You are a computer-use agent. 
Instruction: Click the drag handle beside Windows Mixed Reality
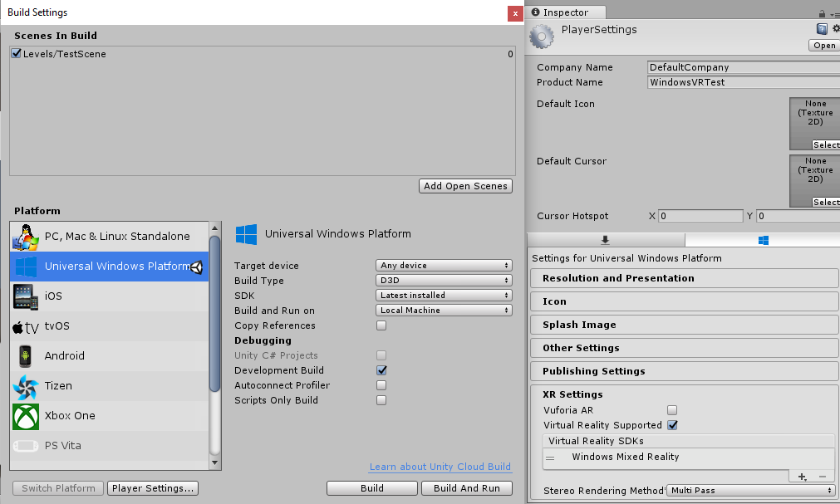coord(550,458)
